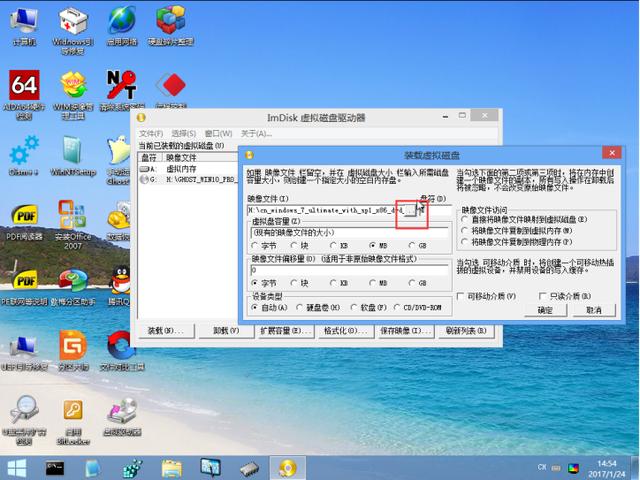Launch the orange DiskGenius desktop icon
The height and width of the screenshot is (480, 640).
(73, 351)
